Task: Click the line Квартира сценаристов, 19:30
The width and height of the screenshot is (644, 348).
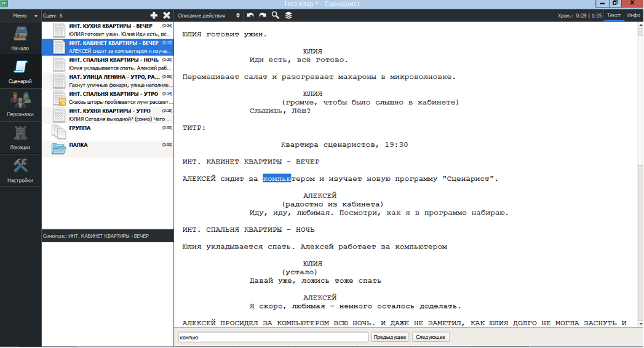Action: coord(344,145)
